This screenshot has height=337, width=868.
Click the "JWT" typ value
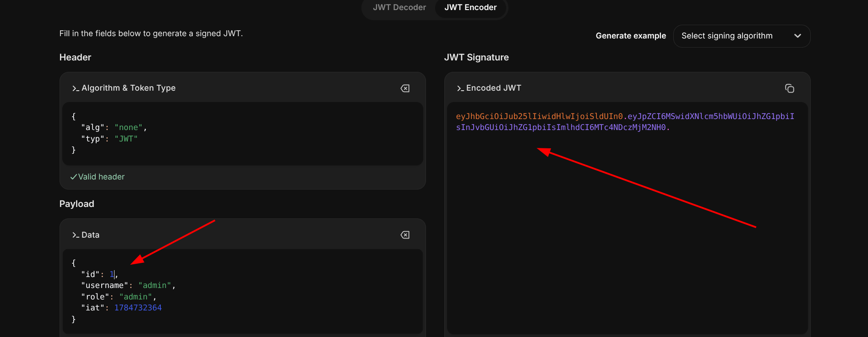(126, 139)
